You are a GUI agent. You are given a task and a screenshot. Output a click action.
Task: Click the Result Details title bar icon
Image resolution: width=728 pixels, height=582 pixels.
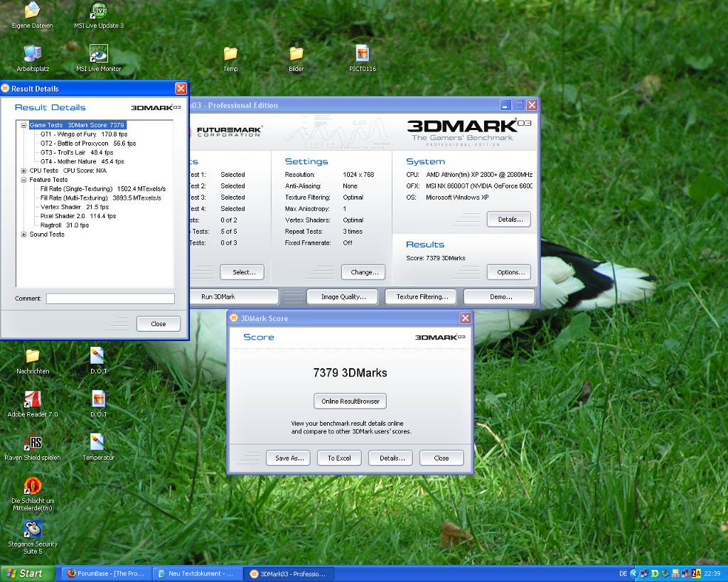click(x=6, y=88)
